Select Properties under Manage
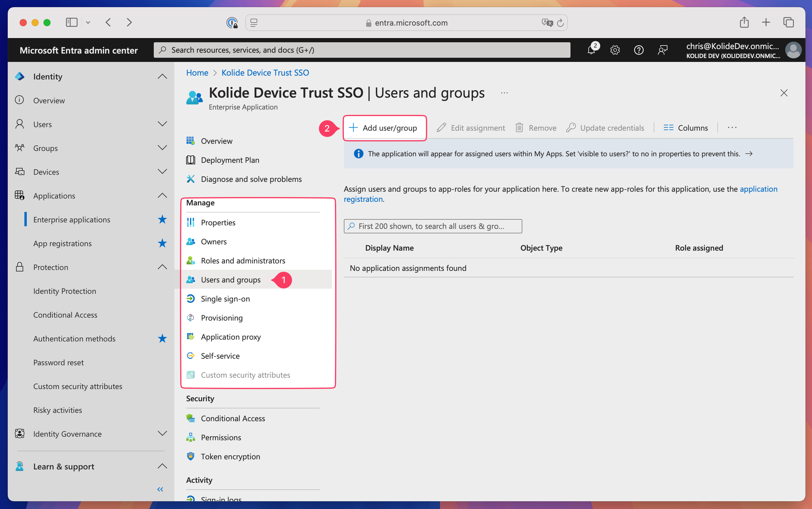This screenshot has width=812, height=509. [x=218, y=223]
